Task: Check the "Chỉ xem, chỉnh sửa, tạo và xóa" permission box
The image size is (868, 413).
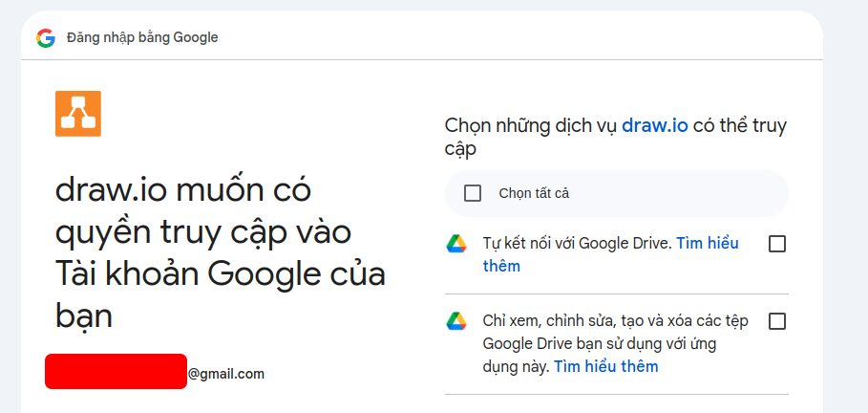Action: pyautogui.click(x=777, y=321)
